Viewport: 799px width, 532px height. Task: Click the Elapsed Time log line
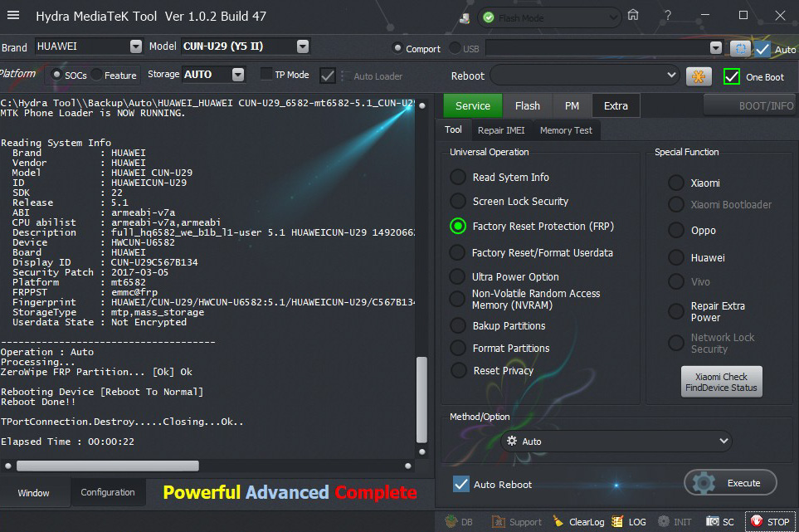pyautogui.click(x=67, y=442)
